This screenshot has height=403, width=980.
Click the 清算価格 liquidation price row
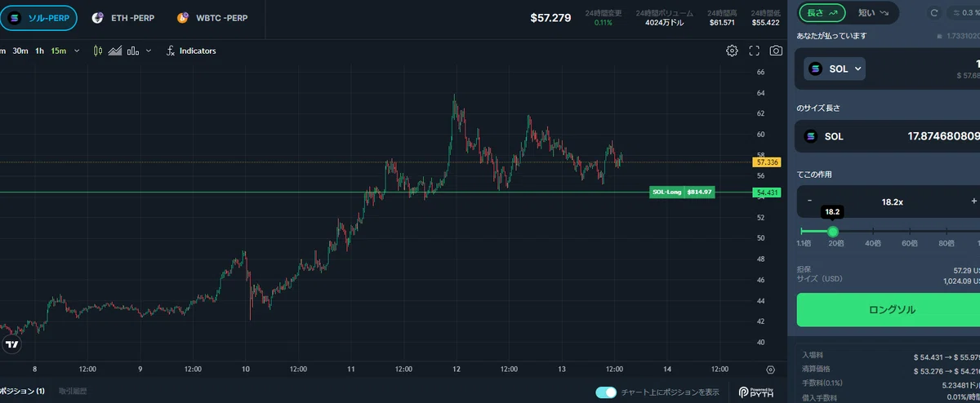tap(890, 368)
